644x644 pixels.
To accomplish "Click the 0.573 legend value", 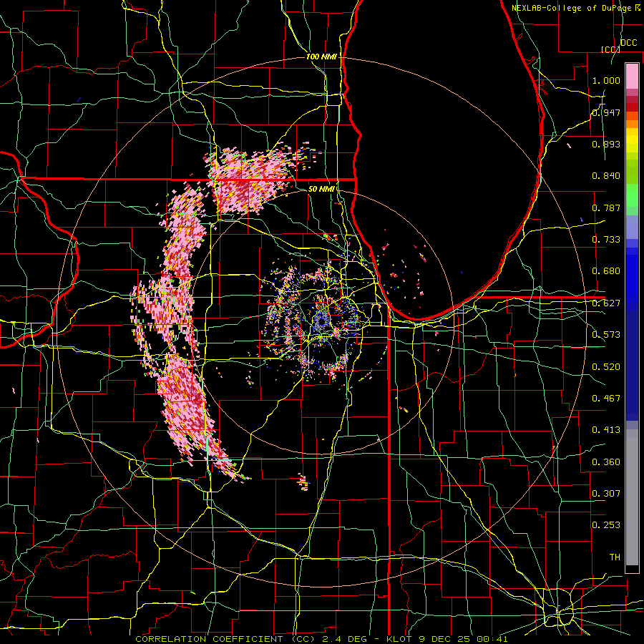I will point(606,335).
